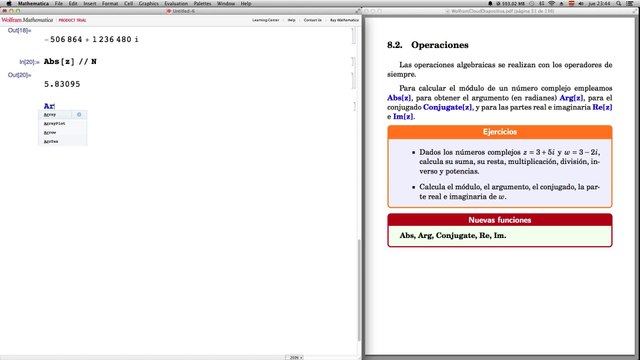Click the Conjugate[z] link in PDF
The image size is (640, 360).
click(447, 107)
